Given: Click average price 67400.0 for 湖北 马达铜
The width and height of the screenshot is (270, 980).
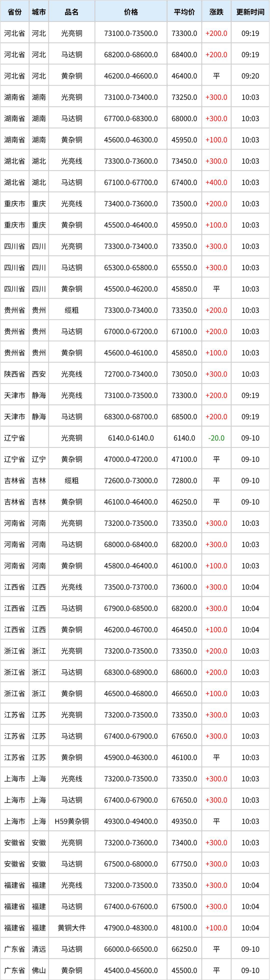Looking at the screenshot, I should tap(184, 182).
